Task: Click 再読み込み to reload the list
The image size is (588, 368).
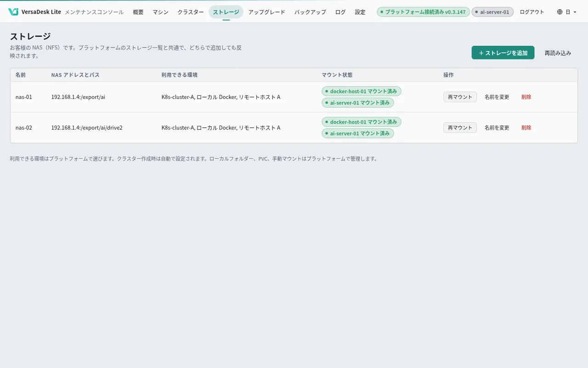Action: click(558, 53)
